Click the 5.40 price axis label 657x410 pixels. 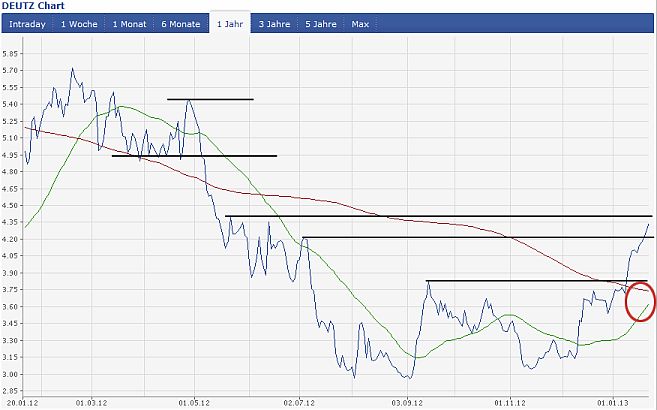pos(10,104)
